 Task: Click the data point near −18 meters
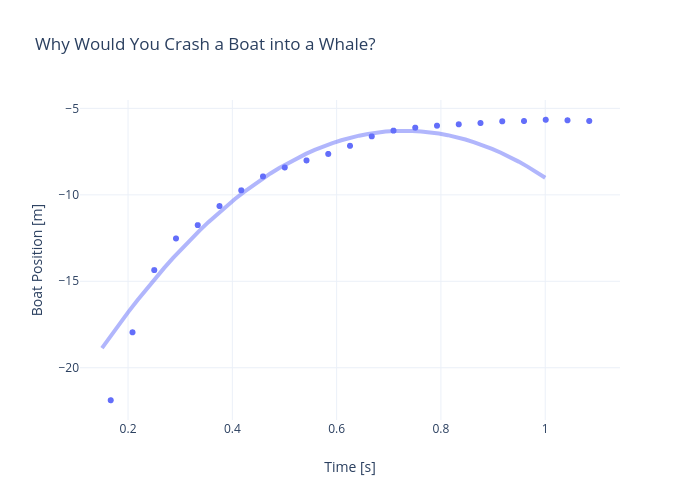tap(132, 332)
